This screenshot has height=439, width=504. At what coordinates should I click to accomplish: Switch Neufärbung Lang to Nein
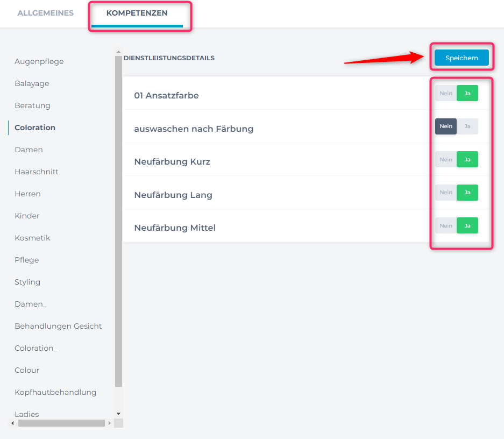point(446,193)
